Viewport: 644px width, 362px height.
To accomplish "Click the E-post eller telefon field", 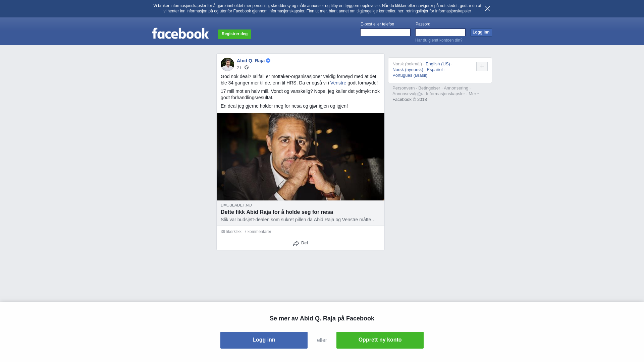I will (x=385, y=32).
